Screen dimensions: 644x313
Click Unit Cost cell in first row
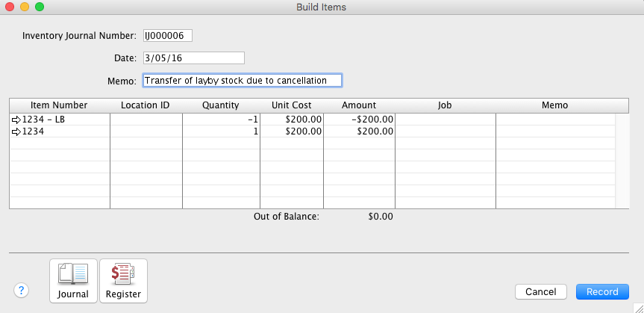292,120
